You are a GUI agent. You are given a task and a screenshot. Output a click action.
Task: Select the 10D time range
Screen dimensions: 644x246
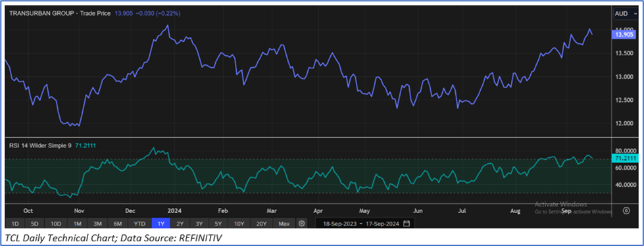pos(56,224)
